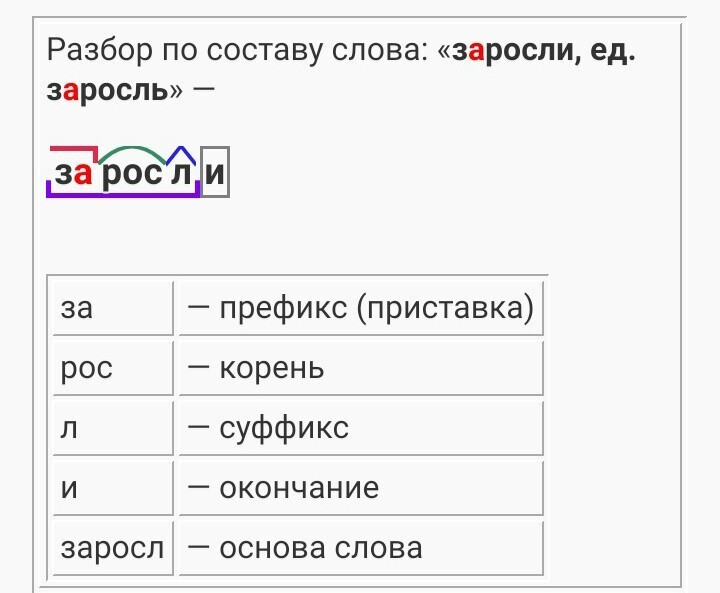This screenshot has width=720, height=593.
Task: Select the "— суффикс" table cell
Action: [360, 428]
